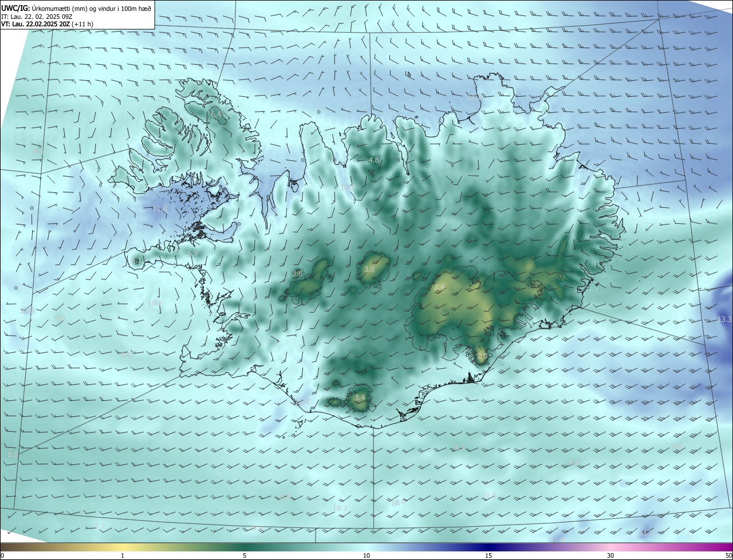Screen dimensions: 733x560
Task: Click the '10' tick label on the color scale
Action: (366, 555)
